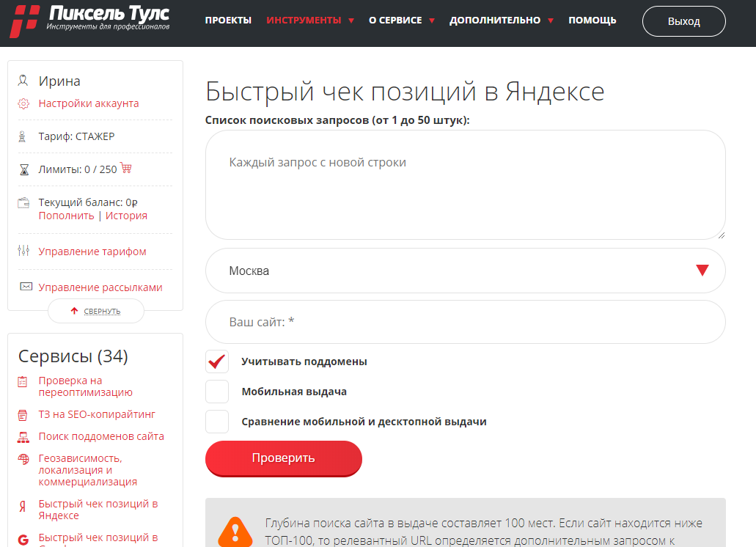The width and height of the screenshot is (756, 547).
Task: Open 'Поиск поддоменов сайта' via the sitemap icon
Action: [23, 436]
